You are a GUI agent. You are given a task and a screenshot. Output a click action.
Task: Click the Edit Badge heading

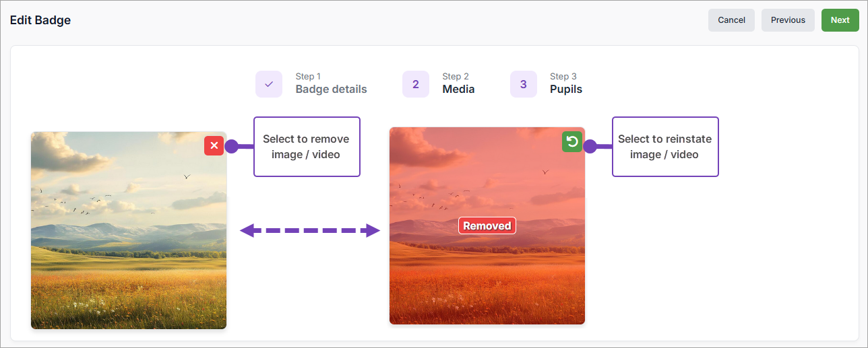(40, 20)
